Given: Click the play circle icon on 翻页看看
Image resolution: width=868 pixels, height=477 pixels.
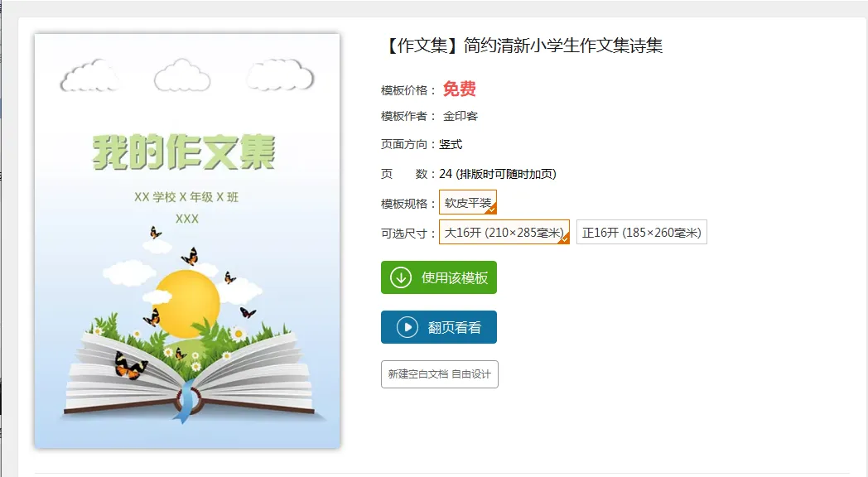Looking at the screenshot, I should point(407,327).
